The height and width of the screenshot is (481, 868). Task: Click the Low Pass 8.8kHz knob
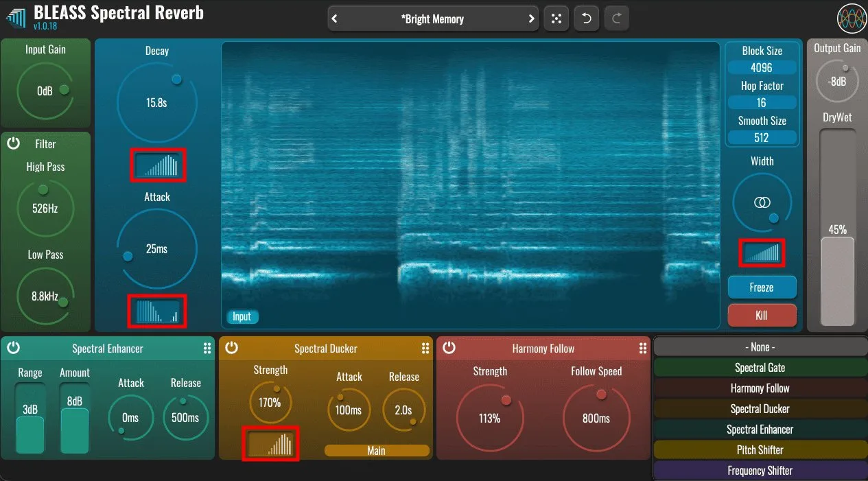click(45, 296)
